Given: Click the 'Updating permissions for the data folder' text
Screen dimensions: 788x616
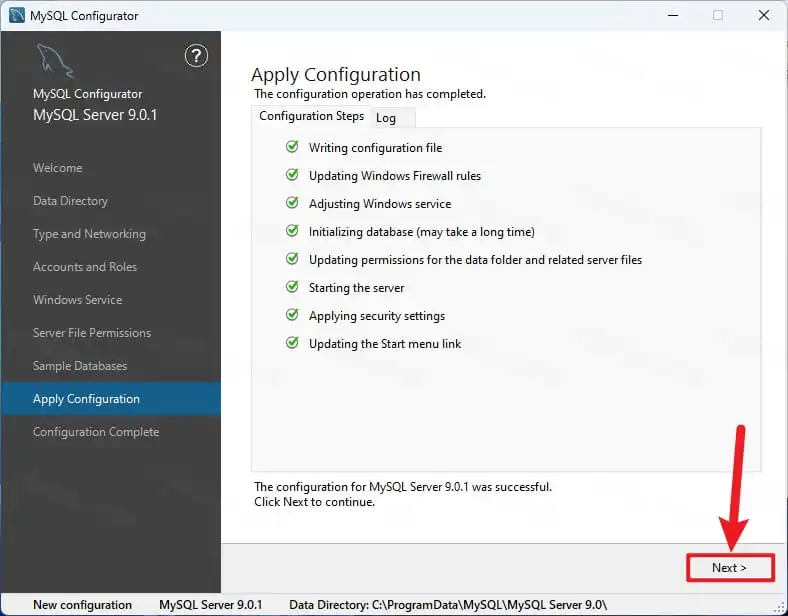Looking at the screenshot, I should coord(475,260).
